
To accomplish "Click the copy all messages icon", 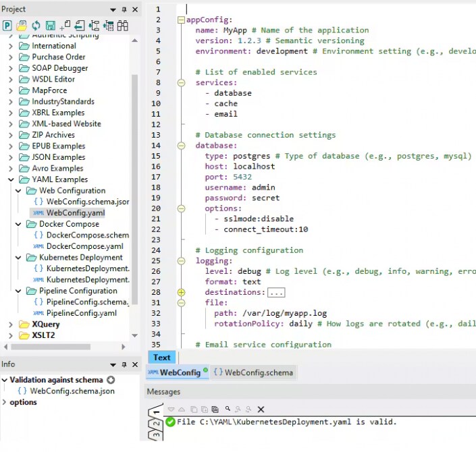I will pos(215,409).
